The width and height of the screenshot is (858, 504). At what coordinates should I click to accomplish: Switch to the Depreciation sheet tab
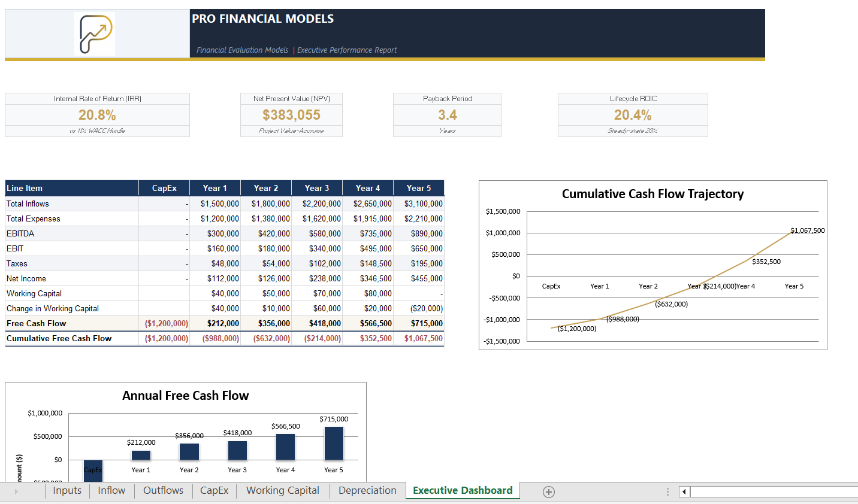click(367, 491)
